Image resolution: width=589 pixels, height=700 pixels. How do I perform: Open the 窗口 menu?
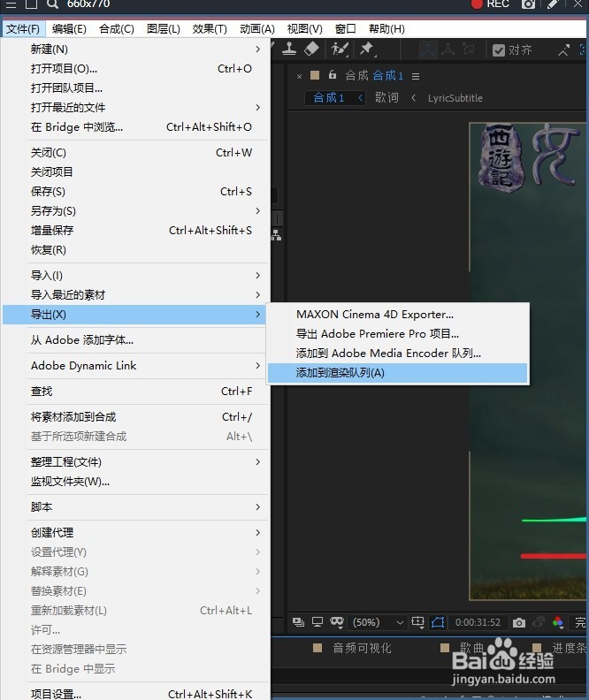[346, 29]
